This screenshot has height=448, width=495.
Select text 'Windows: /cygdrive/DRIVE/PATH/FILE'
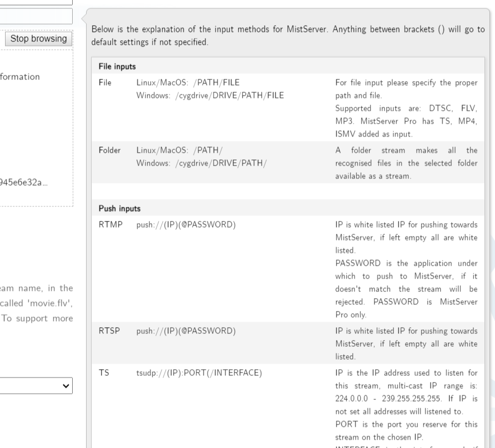click(210, 96)
